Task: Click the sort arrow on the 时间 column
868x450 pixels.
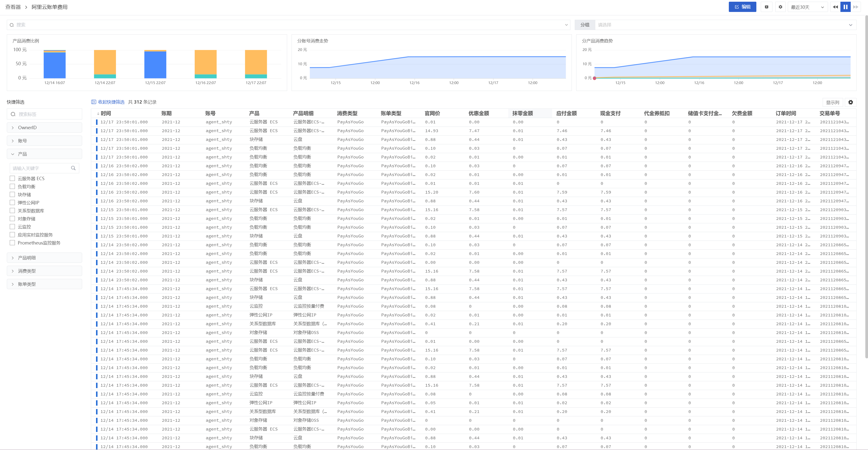Action: click(x=98, y=114)
